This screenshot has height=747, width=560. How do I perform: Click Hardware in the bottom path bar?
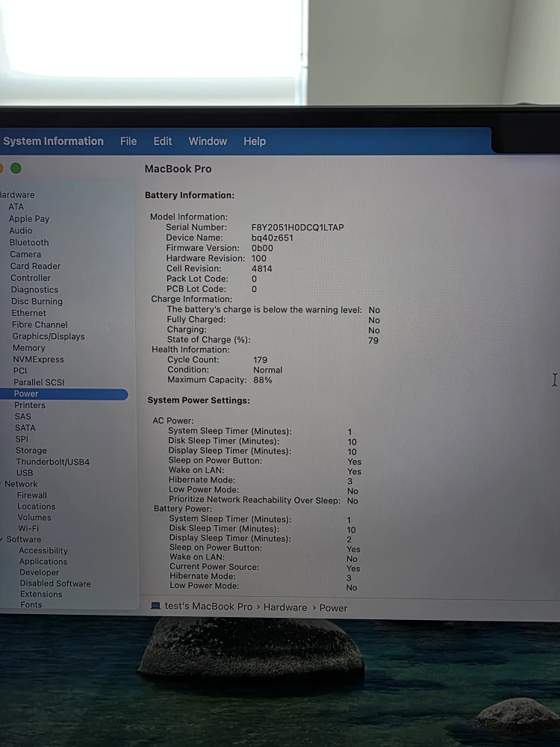coord(285,607)
